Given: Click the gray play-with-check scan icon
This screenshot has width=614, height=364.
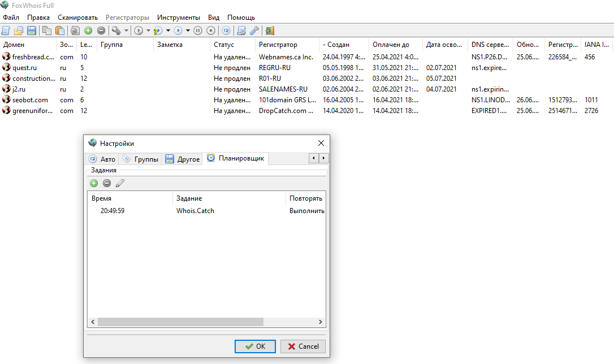Looking at the screenshot, I should [x=138, y=31].
